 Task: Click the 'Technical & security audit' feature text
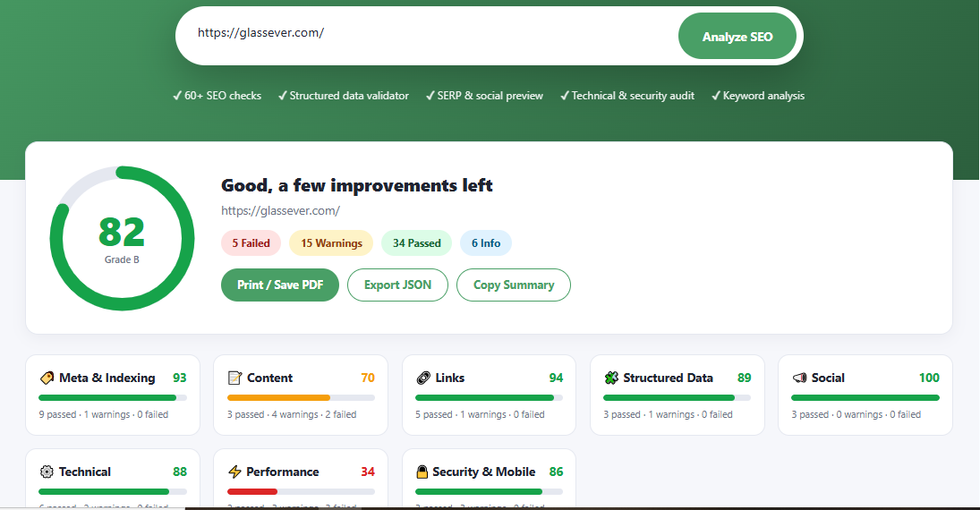pos(627,96)
